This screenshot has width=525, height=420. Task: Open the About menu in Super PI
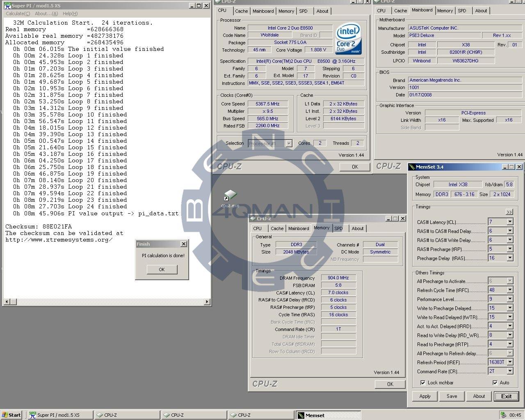coord(46,14)
